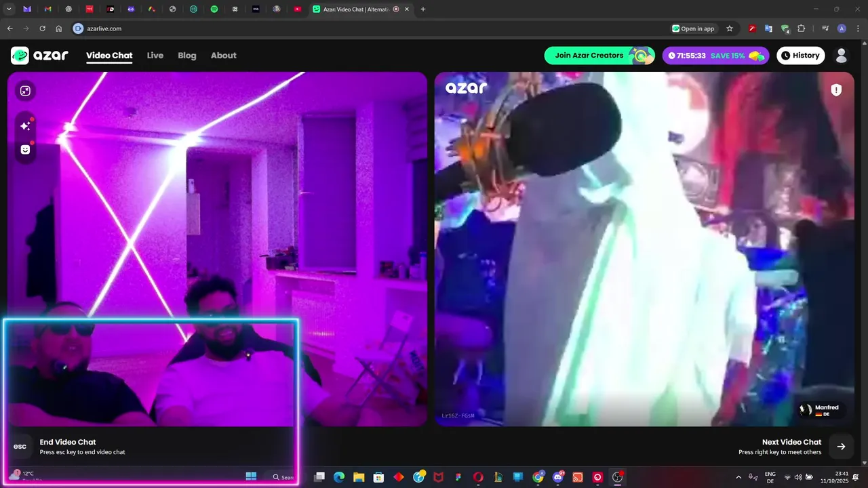Click Next Video Chat label
The height and width of the screenshot is (488, 868).
coord(791,442)
